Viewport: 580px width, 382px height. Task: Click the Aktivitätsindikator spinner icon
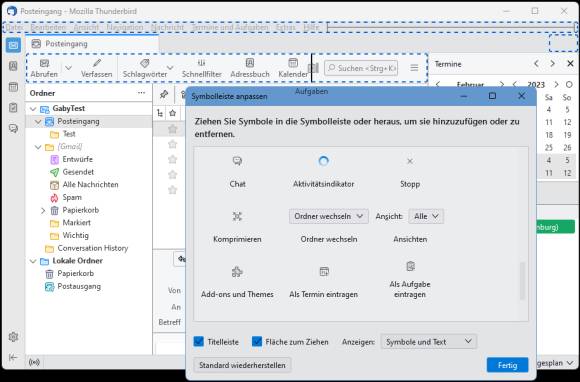click(x=324, y=161)
